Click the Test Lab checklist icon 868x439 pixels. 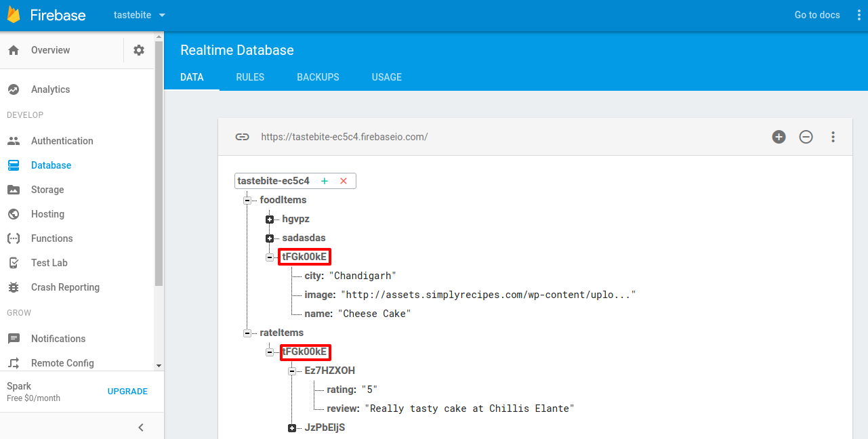tap(14, 263)
